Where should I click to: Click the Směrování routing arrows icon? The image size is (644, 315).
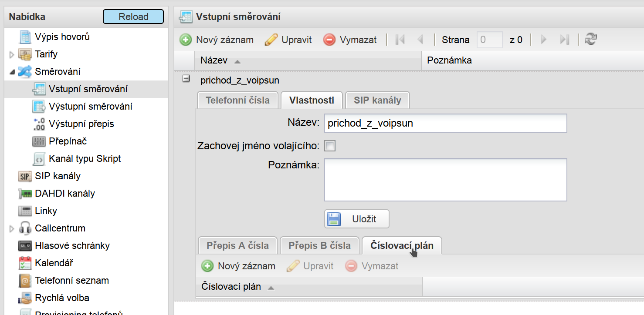pyautogui.click(x=25, y=72)
